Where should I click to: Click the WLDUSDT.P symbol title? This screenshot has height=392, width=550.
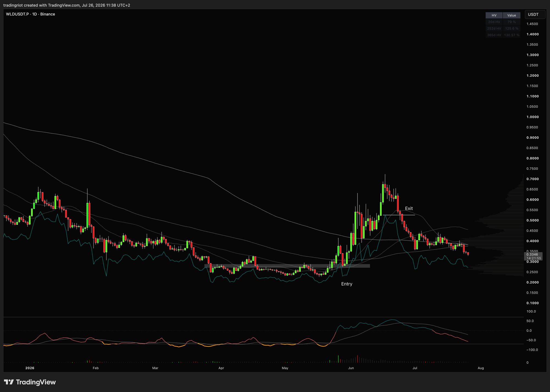click(17, 14)
